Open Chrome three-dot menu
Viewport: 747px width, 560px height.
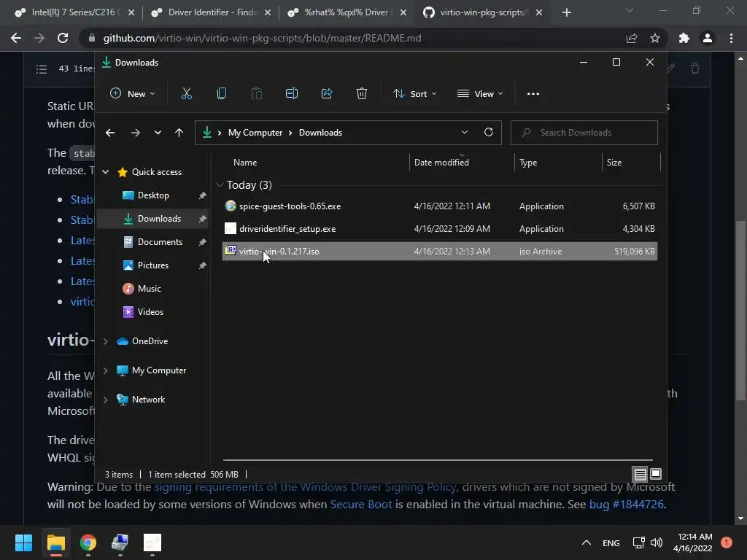click(731, 38)
